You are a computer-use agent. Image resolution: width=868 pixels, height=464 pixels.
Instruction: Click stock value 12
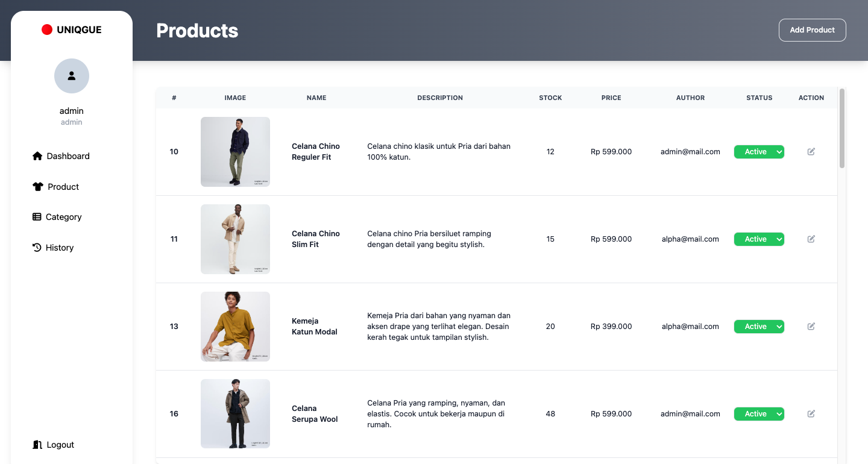550,152
